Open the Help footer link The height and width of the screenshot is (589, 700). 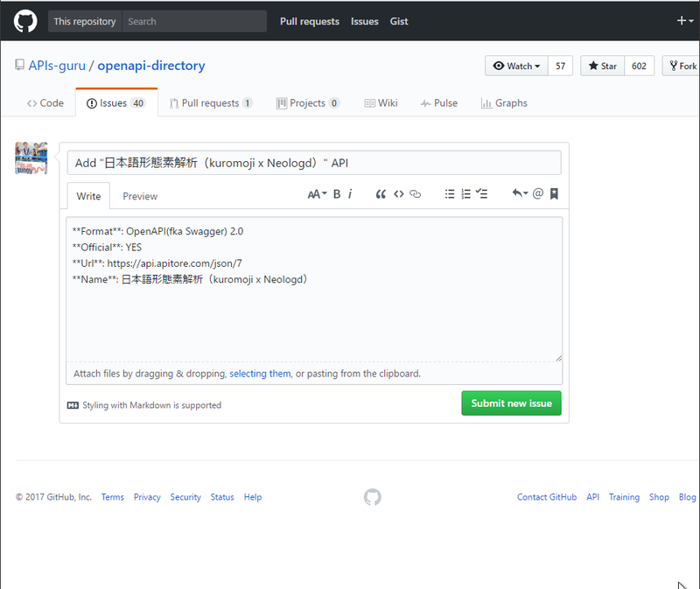[253, 497]
